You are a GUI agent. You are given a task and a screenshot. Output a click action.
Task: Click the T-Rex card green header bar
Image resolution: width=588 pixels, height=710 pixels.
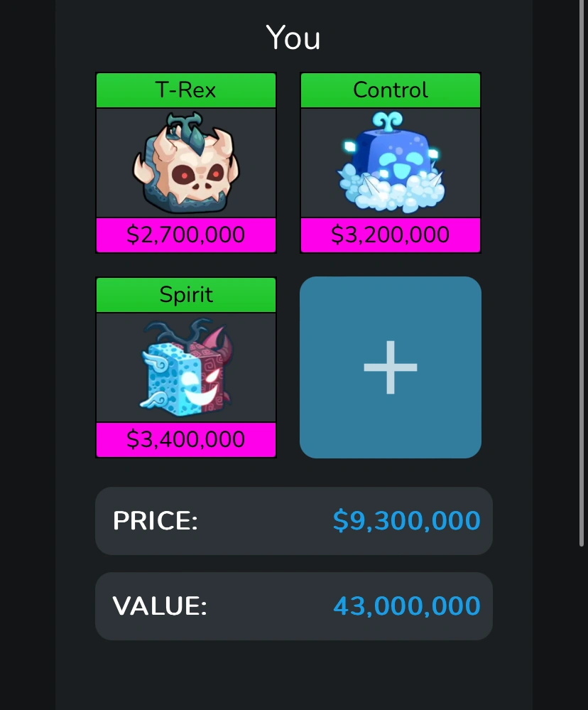(x=186, y=90)
